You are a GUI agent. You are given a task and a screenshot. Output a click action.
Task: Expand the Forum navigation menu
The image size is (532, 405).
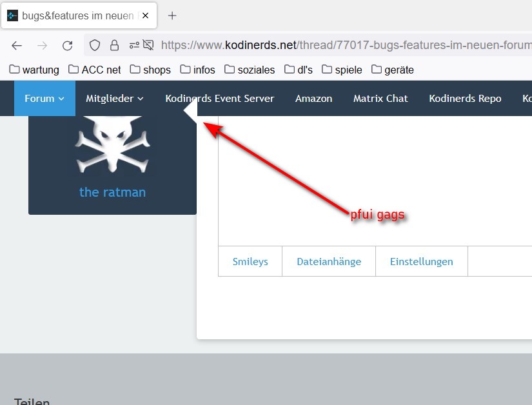point(44,99)
